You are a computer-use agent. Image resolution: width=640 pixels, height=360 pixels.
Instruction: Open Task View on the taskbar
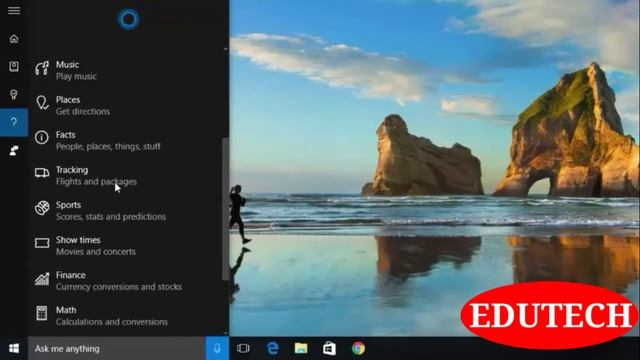(243, 348)
